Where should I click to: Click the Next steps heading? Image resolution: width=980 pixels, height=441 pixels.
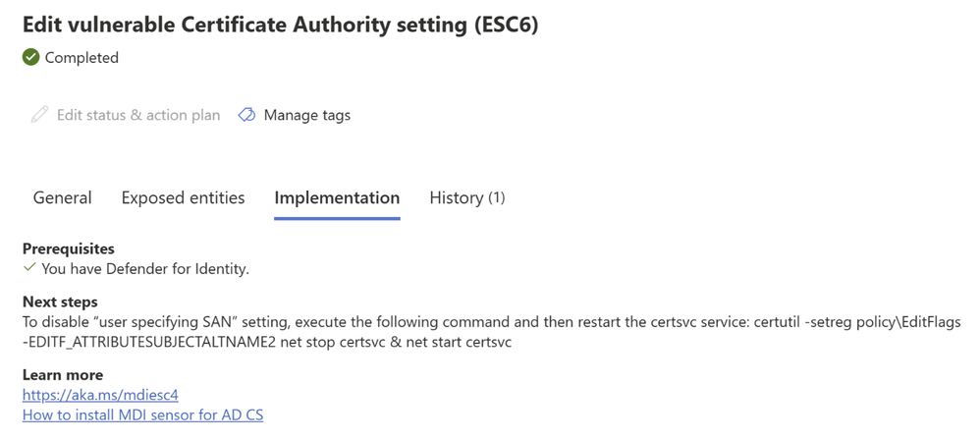(60, 303)
